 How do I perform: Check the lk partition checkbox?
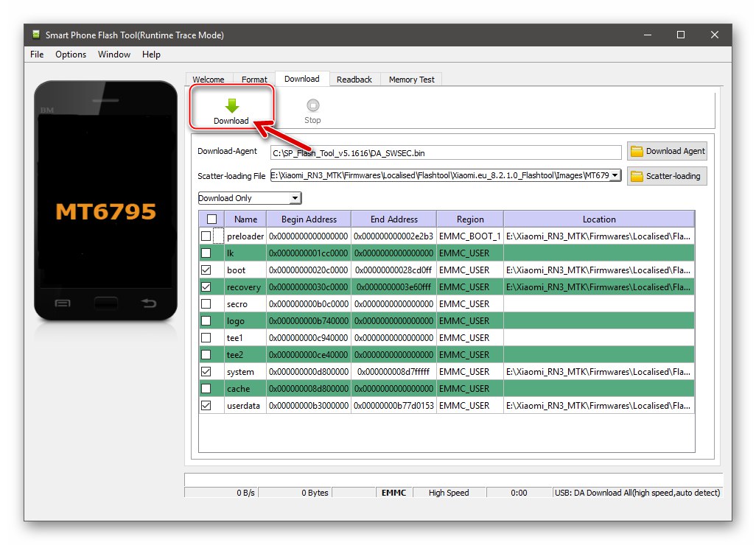pyautogui.click(x=206, y=253)
